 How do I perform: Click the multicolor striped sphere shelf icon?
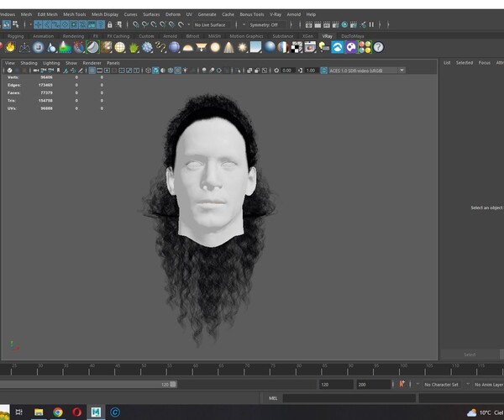[283, 47]
